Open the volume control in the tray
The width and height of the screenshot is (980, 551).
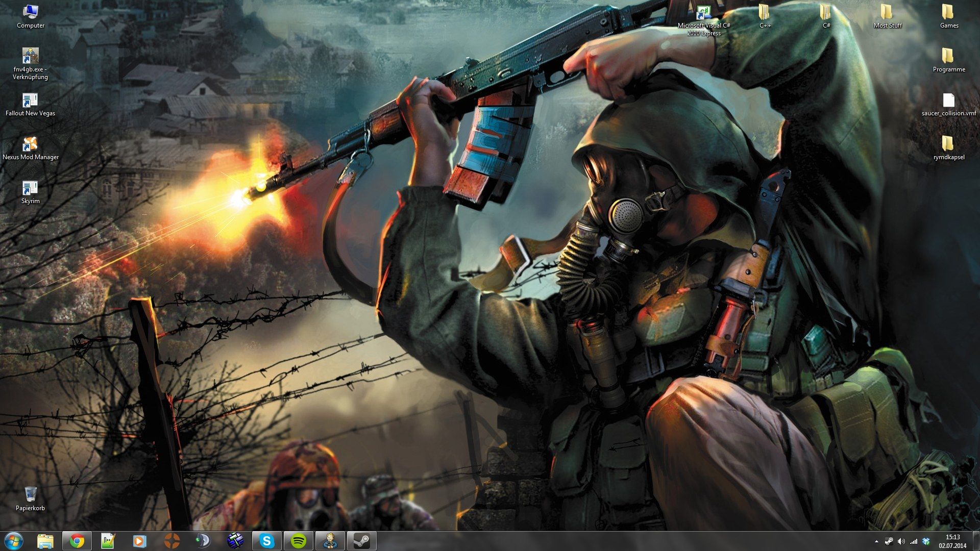pyautogui.click(x=901, y=541)
